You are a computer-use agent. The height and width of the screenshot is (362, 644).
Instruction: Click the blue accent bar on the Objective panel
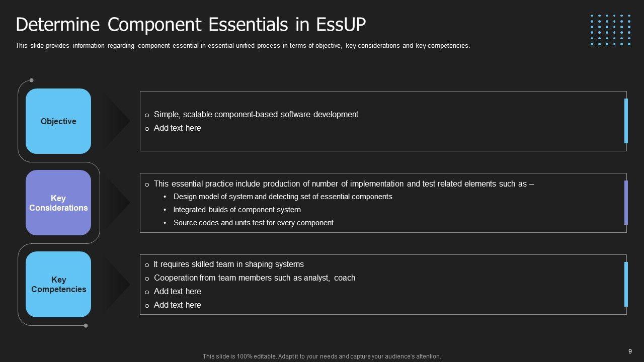pos(626,121)
